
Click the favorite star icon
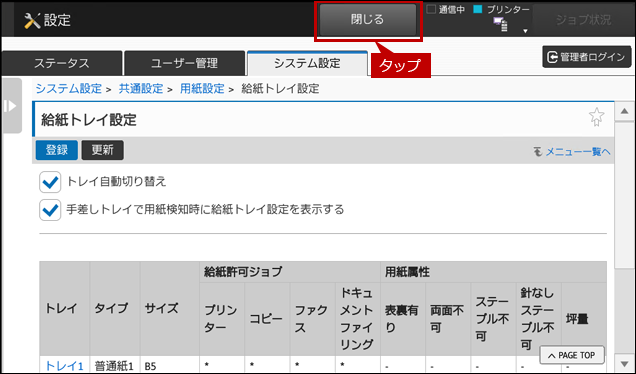point(596,117)
